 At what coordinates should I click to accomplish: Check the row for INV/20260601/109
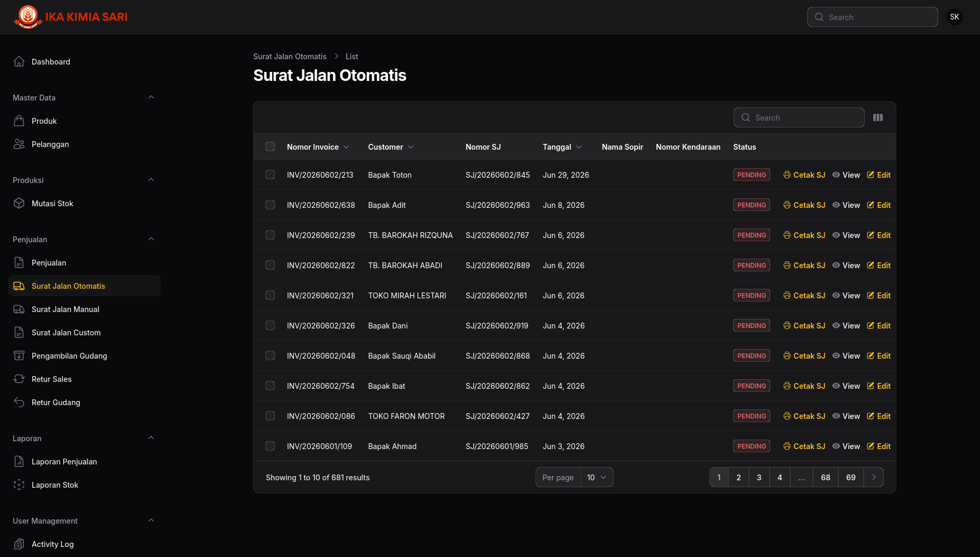[270, 446]
